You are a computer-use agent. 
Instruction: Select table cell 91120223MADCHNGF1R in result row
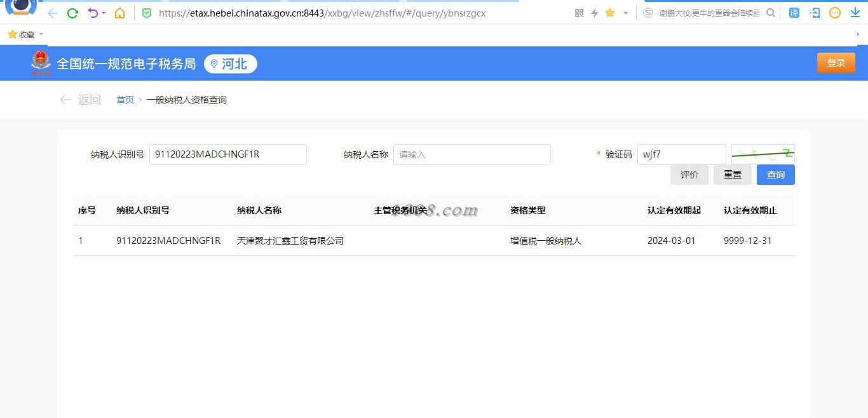(x=168, y=241)
